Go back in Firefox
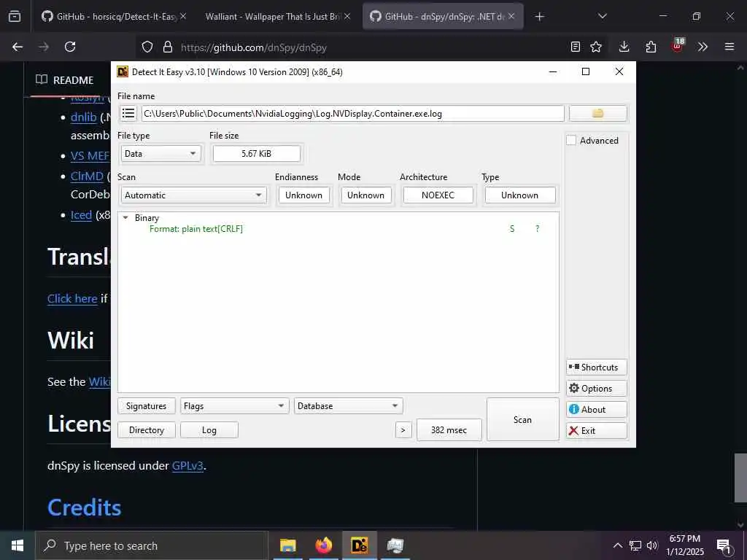The image size is (747, 560). 18,47
